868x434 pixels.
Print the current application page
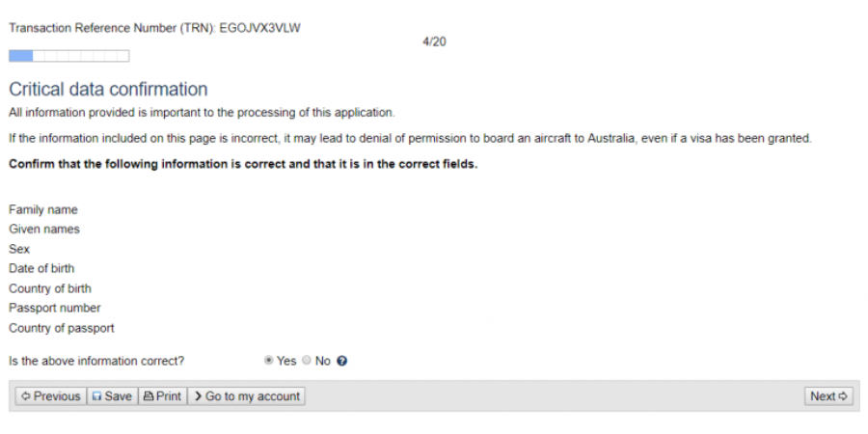(162, 396)
